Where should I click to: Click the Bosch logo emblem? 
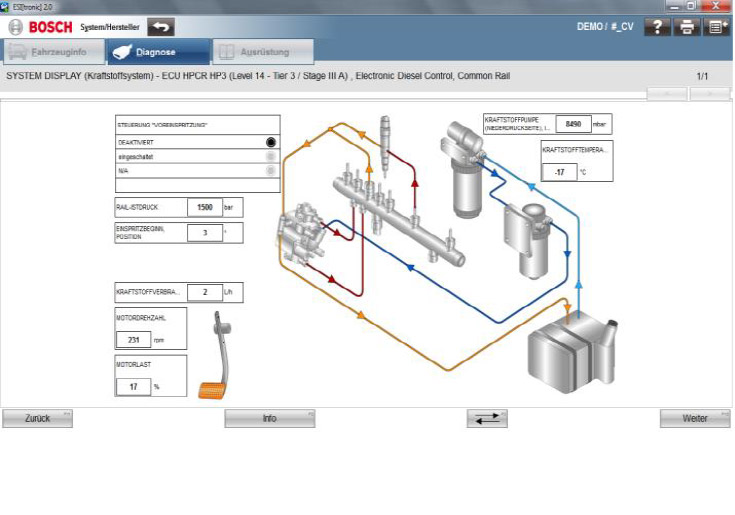[15, 27]
